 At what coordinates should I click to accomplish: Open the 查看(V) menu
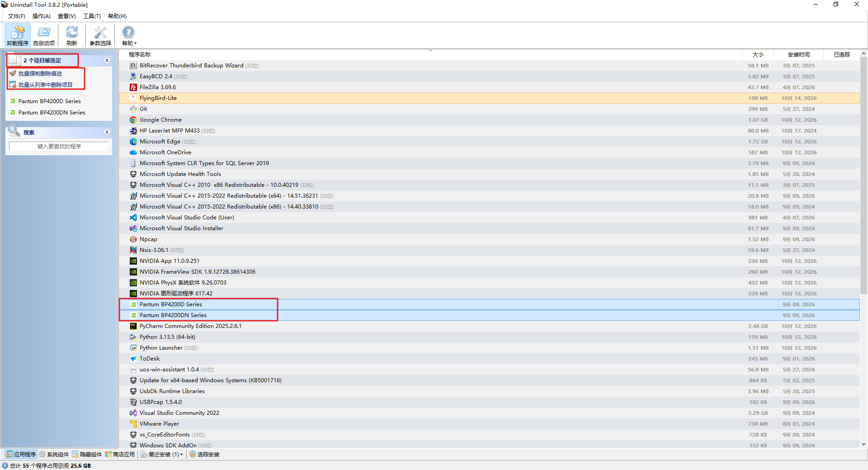(x=67, y=16)
